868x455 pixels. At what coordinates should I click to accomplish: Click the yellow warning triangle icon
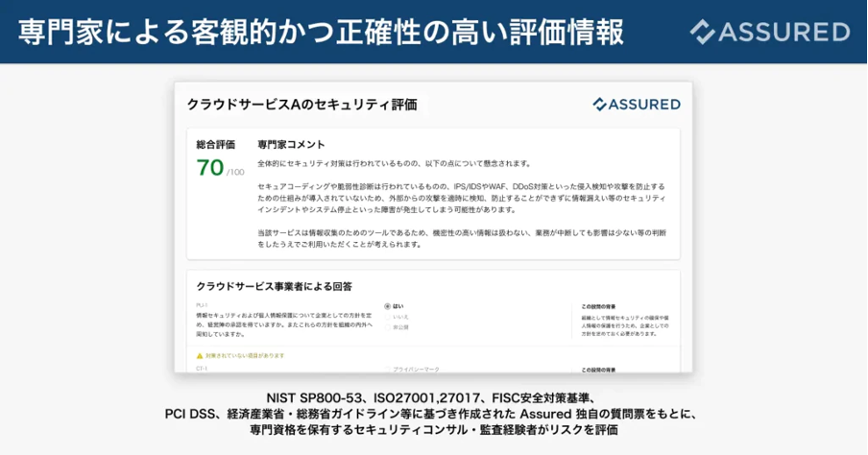coord(200,356)
